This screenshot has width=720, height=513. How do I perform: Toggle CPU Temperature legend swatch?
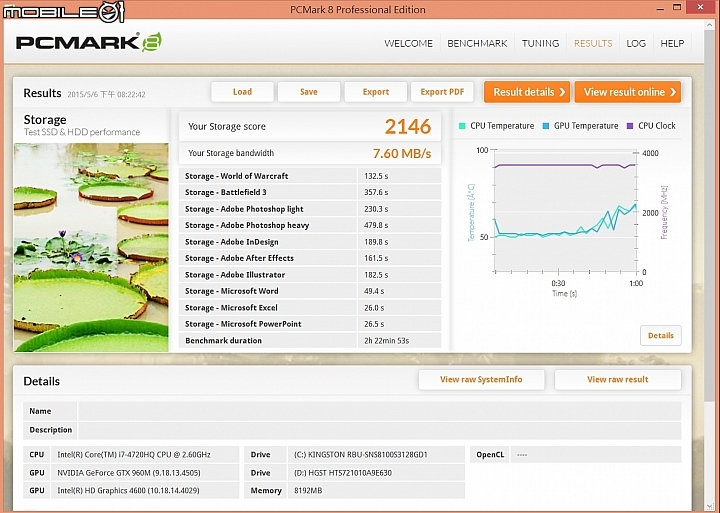click(462, 126)
